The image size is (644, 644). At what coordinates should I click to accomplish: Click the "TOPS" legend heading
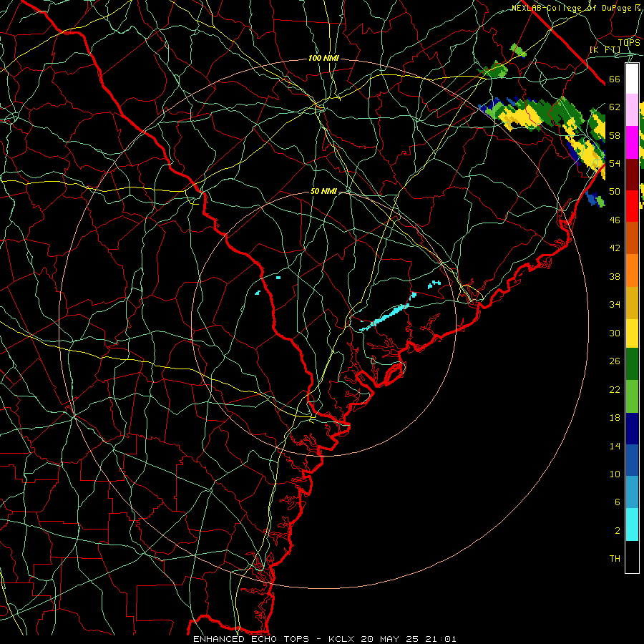tap(629, 42)
